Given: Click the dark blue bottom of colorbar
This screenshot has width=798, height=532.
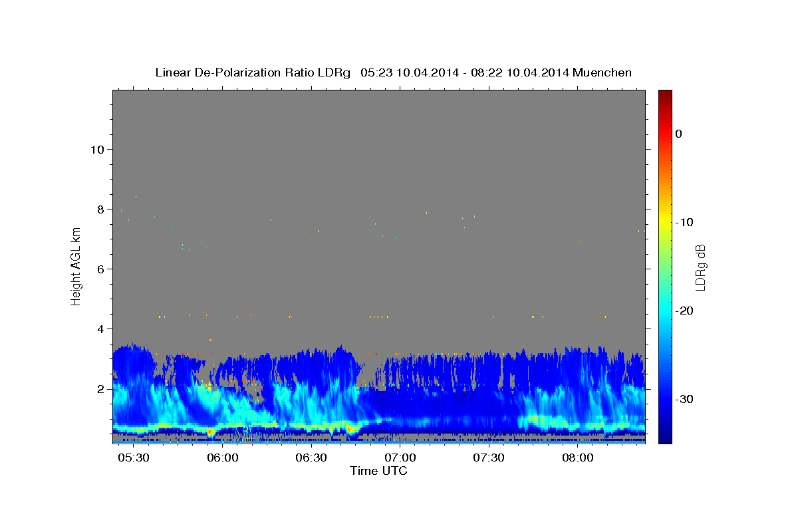Looking at the screenshot, I should [x=665, y=438].
